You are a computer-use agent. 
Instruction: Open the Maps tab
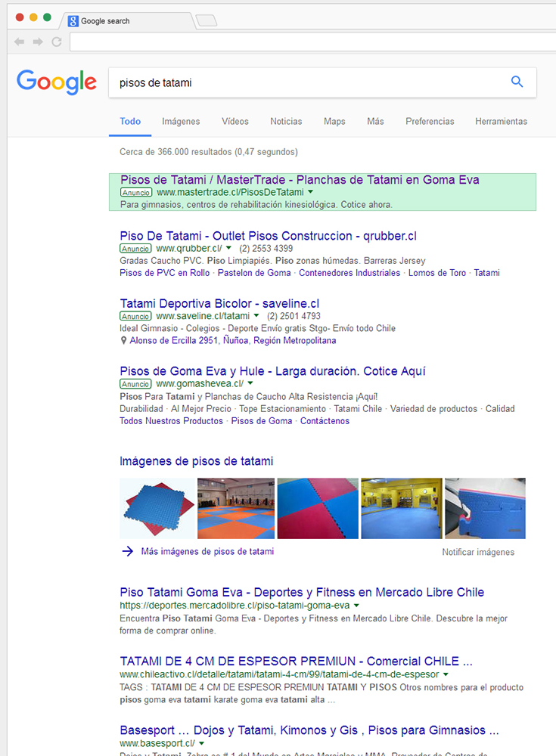click(x=334, y=122)
